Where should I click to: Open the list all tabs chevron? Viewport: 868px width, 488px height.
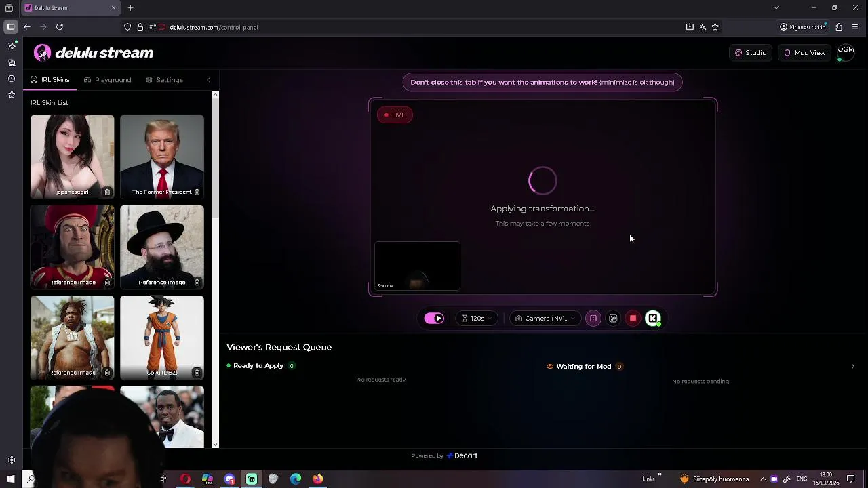click(x=776, y=8)
